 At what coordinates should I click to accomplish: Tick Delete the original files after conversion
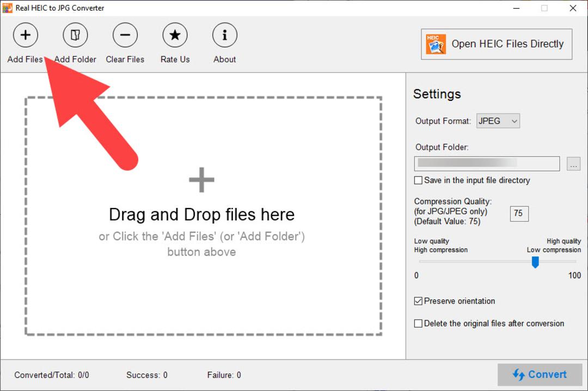click(418, 323)
